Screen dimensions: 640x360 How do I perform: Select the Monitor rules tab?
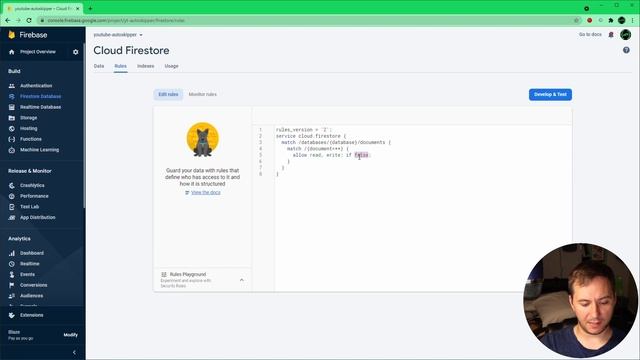(x=202, y=94)
